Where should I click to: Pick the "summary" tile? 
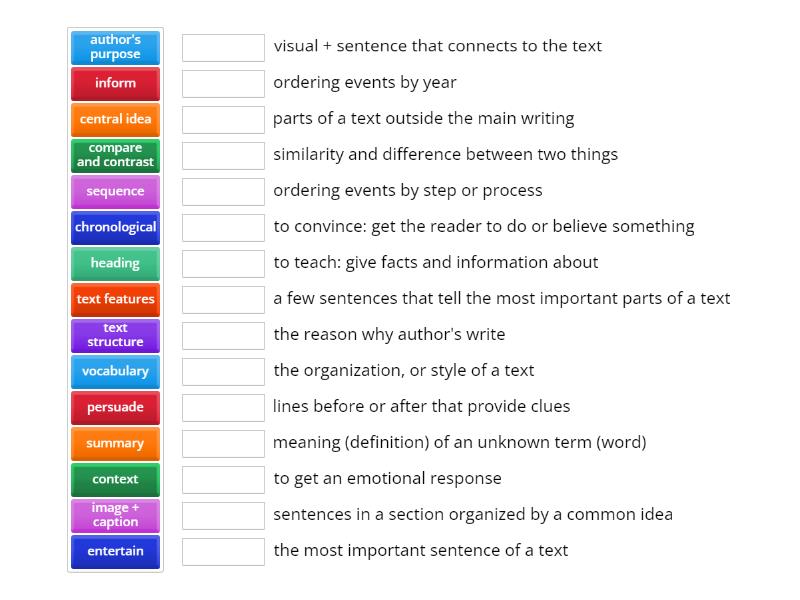115,443
